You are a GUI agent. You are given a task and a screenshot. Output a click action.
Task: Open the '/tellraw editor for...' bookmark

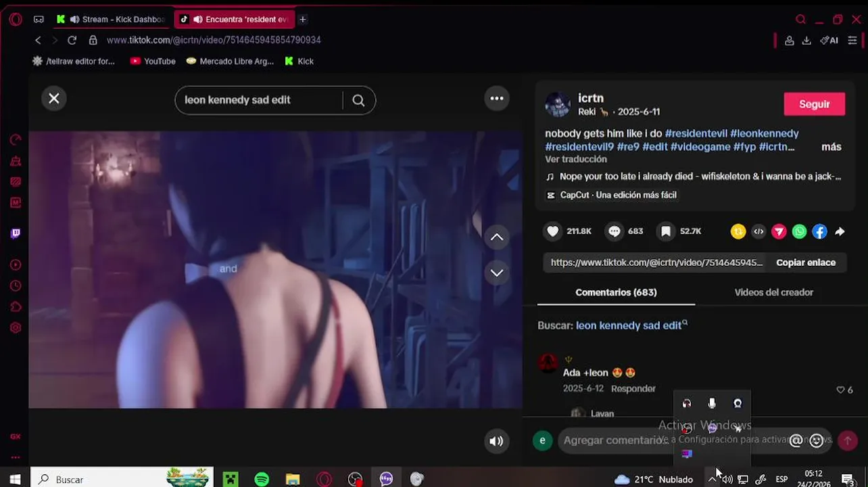[74, 62]
